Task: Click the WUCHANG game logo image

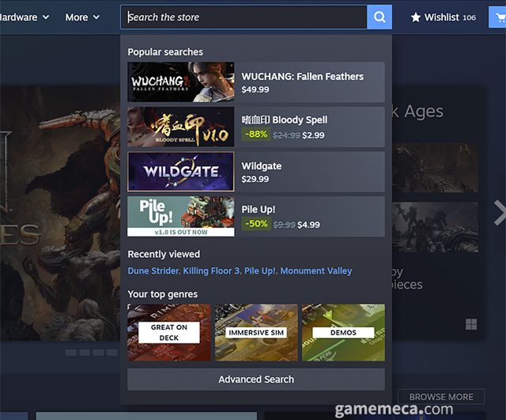Action: (180, 82)
